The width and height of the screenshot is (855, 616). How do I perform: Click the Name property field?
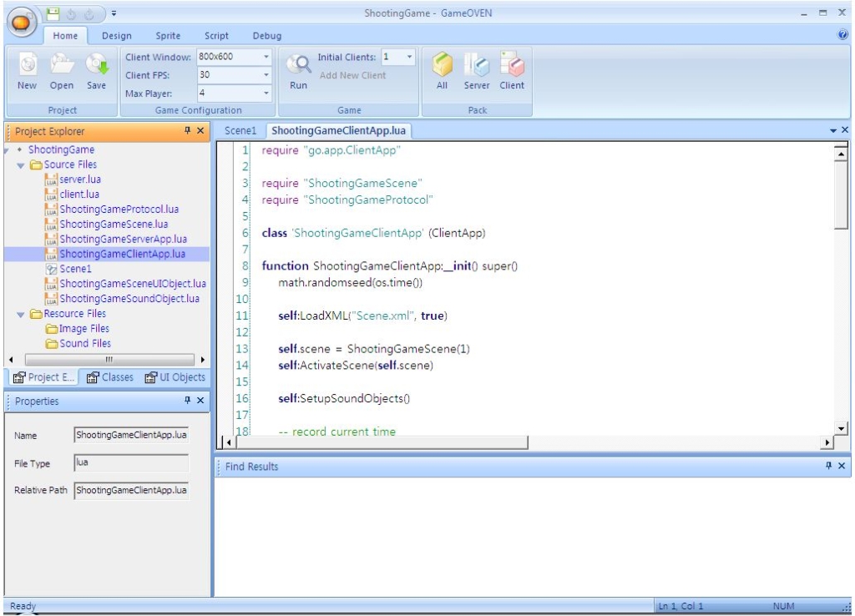131,435
